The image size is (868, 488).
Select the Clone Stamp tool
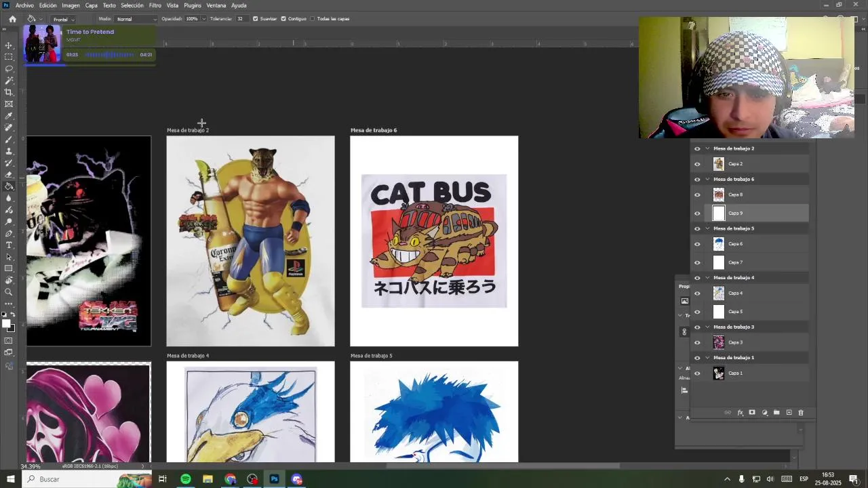[9, 151]
